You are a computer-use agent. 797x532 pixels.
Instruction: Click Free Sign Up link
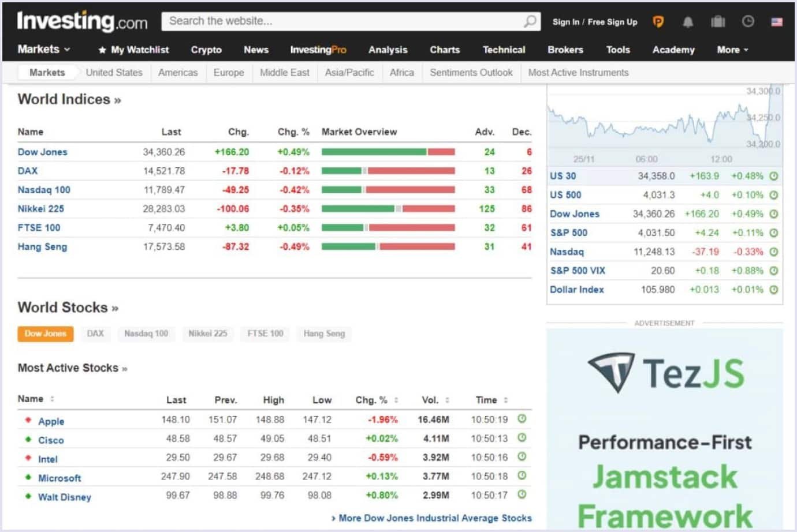[612, 22]
